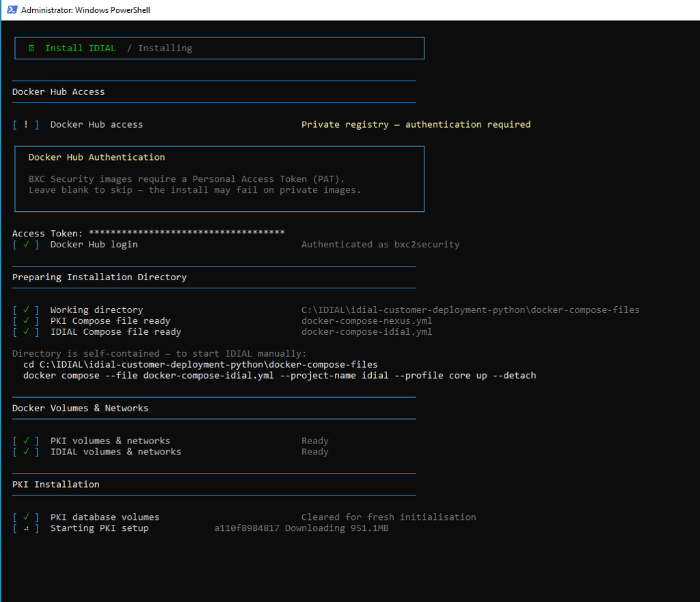
Task: Click the 'Docker Hub Access' section heading
Action: pos(59,92)
